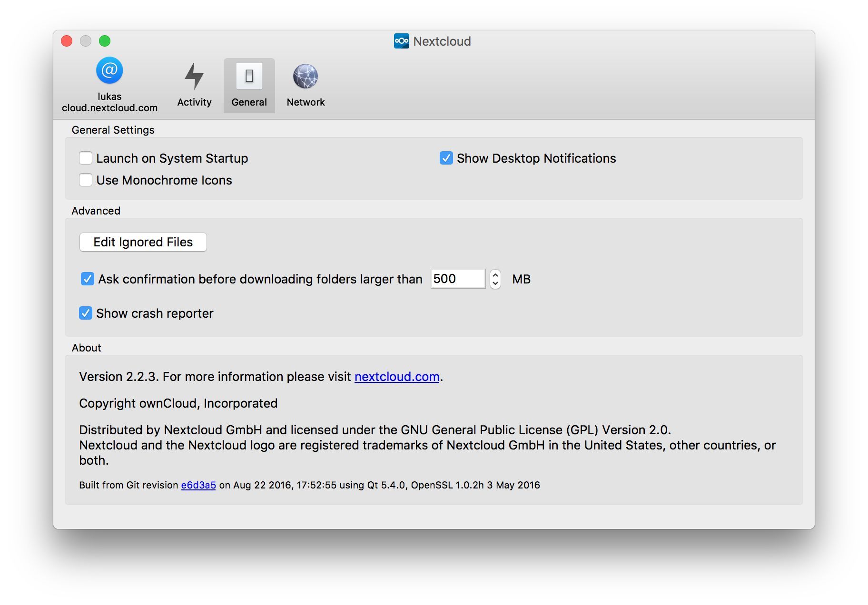Disable Show Desktop Notifications

pyautogui.click(x=446, y=158)
